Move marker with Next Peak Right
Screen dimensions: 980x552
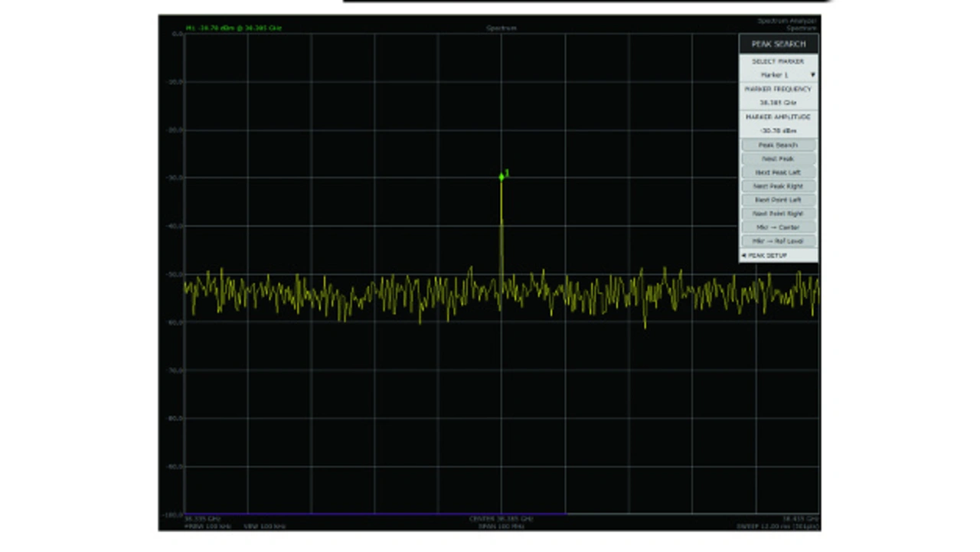[x=778, y=186]
